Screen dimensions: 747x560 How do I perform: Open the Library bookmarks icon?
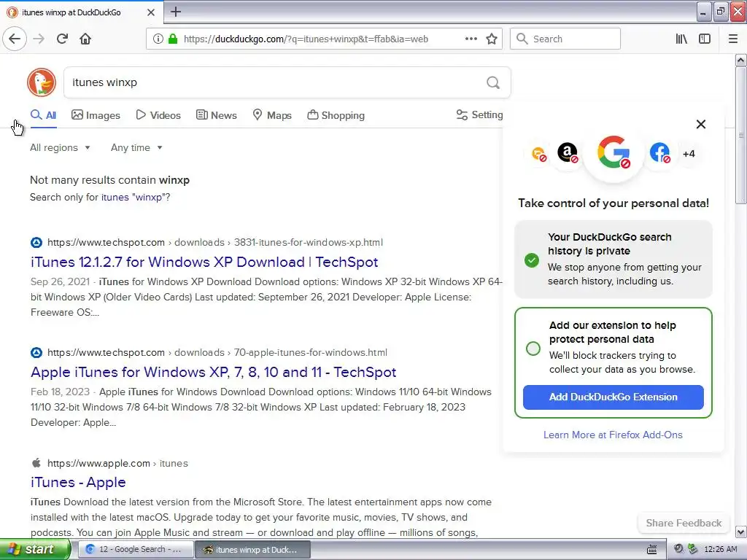[x=681, y=39]
